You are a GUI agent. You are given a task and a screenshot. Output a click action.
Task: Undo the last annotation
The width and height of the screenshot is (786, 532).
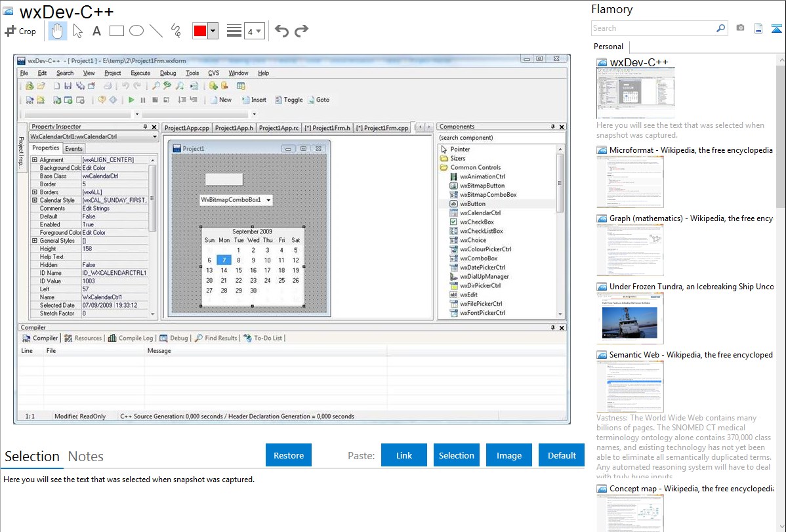(x=281, y=31)
